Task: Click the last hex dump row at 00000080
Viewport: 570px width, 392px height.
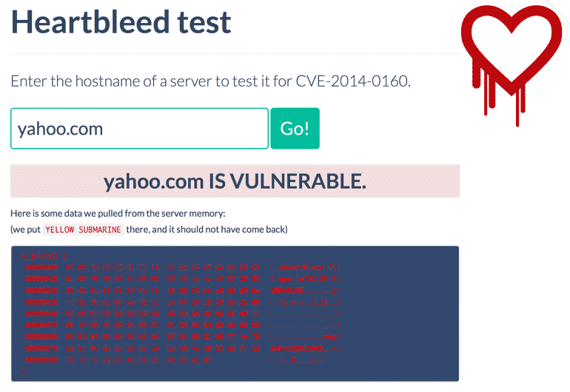Action: (x=148, y=362)
